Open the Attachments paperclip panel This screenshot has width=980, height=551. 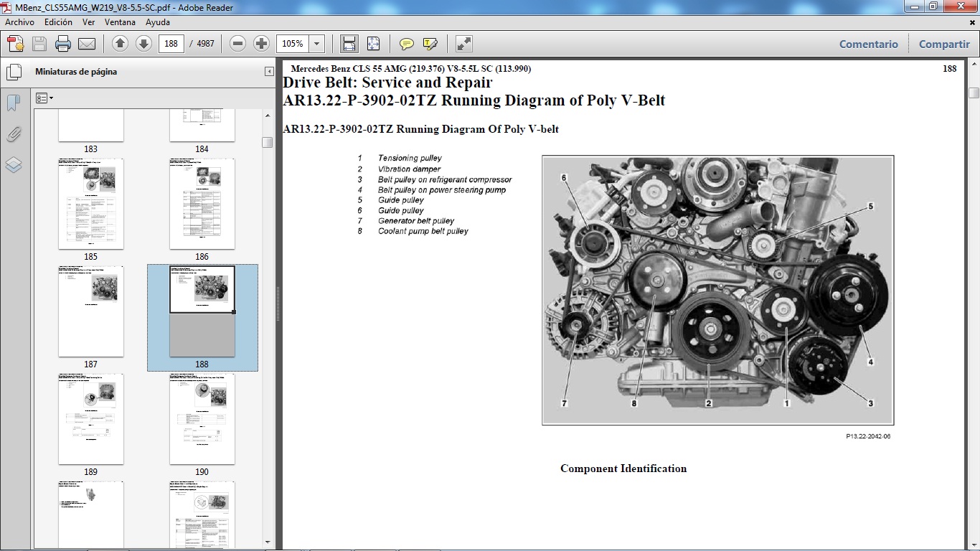coord(13,134)
